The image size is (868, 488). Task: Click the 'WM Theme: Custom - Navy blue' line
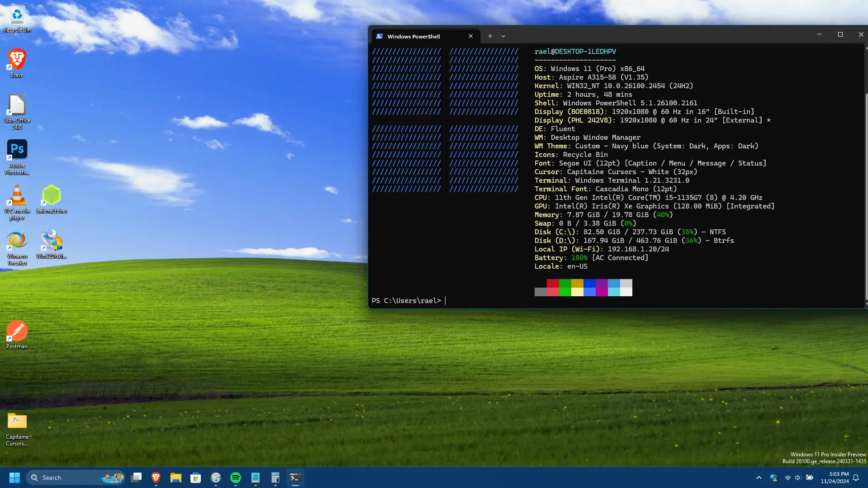tap(646, 146)
